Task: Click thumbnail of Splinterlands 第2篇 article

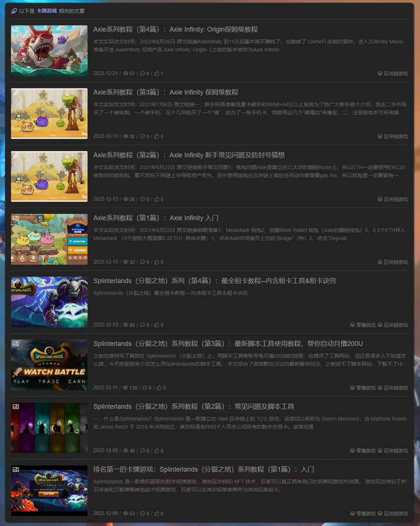Action: [49, 428]
